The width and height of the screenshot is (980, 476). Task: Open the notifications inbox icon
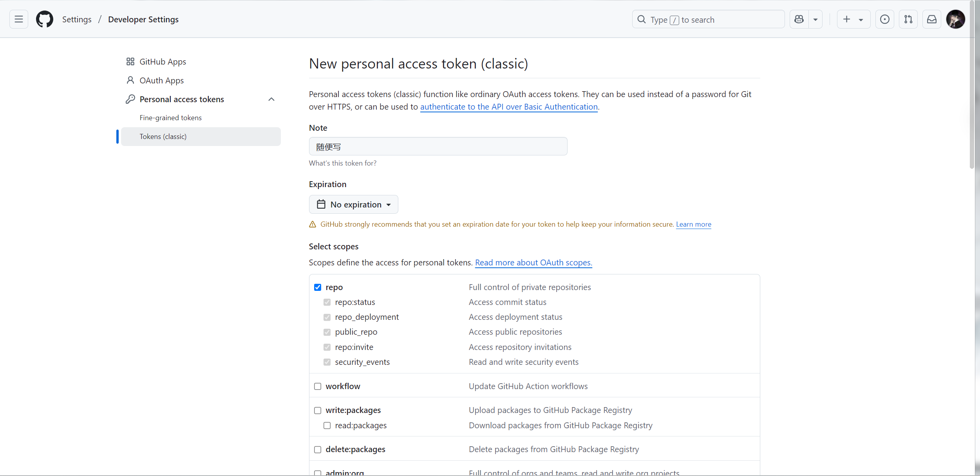coord(932,19)
